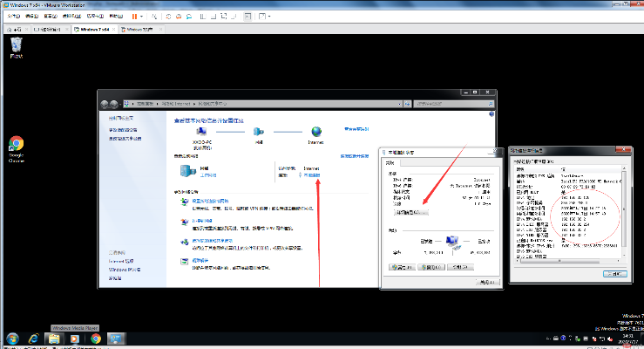Open the 选项卡(T) menu in VMware
Image resolution: width=644 pixels, height=349 pixels.
(x=95, y=17)
